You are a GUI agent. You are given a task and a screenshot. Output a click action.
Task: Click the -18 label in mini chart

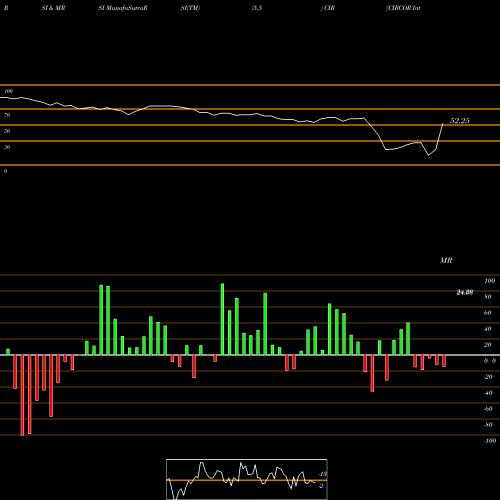[322, 474]
